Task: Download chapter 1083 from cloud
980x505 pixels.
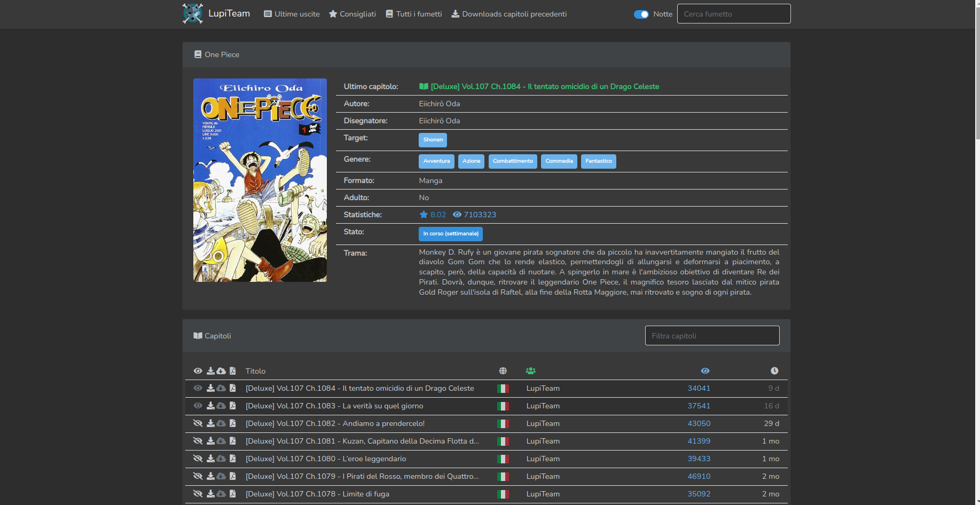Action: coord(221,406)
